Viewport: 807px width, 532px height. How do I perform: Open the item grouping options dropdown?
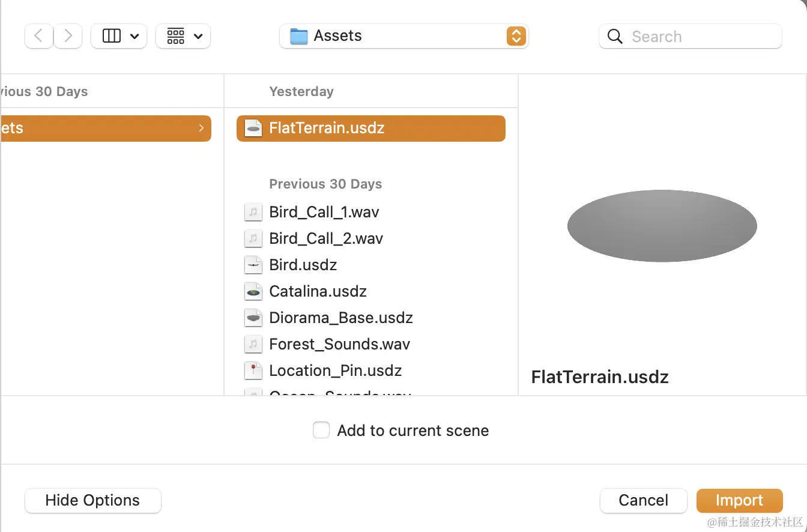point(183,36)
